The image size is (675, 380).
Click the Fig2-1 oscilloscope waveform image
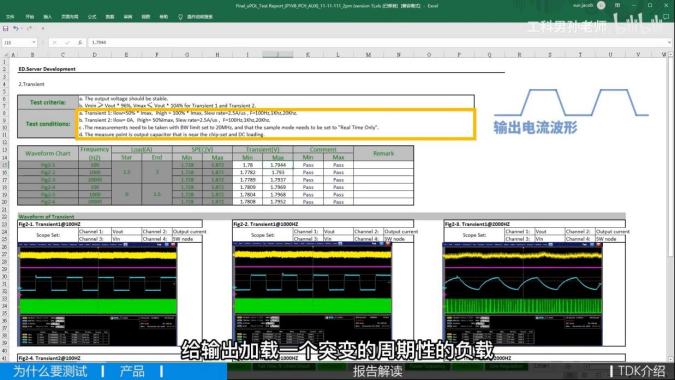[x=97, y=294]
